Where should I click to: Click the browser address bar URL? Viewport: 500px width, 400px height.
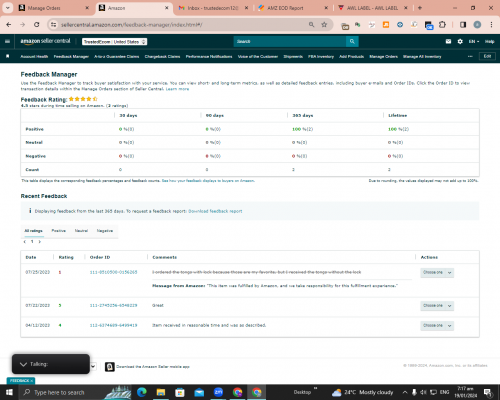coord(132,25)
